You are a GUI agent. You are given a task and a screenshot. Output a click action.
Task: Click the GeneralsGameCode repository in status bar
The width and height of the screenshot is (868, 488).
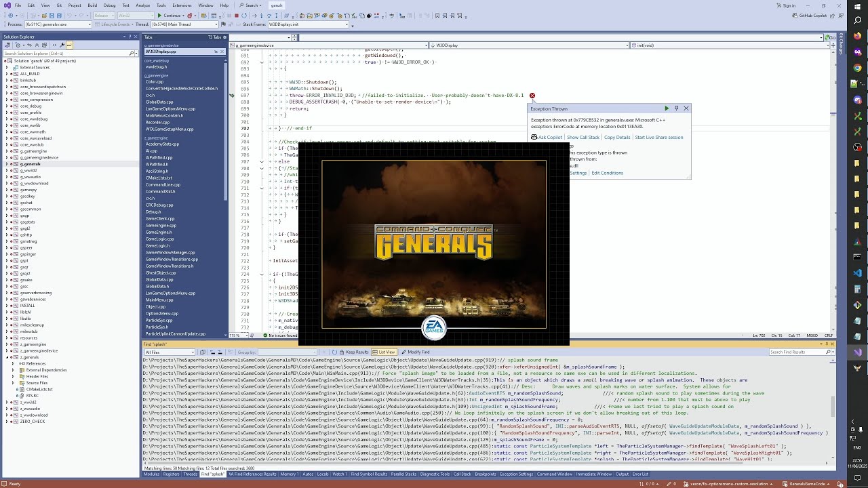[x=807, y=483]
